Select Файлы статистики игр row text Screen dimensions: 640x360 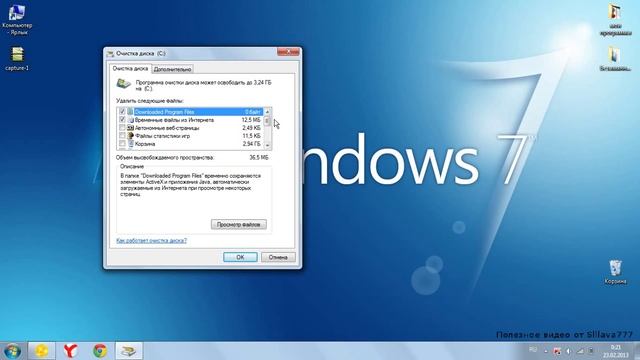point(162,136)
